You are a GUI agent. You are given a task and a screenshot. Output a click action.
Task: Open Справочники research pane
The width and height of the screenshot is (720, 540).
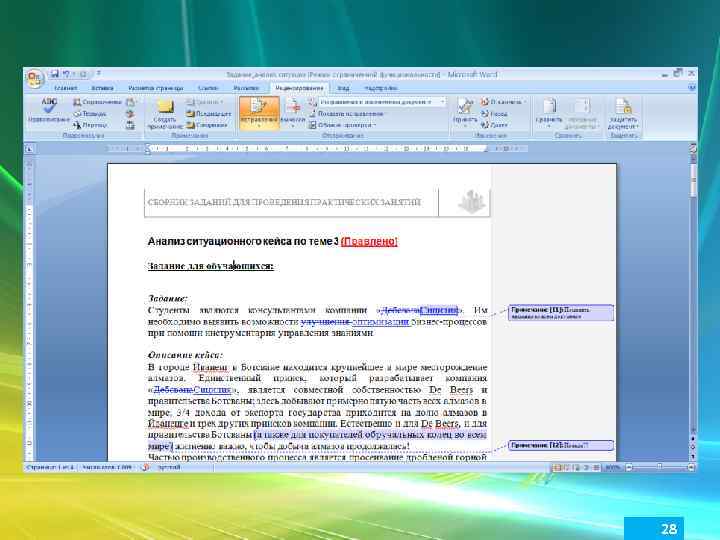(x=97, y=102)
